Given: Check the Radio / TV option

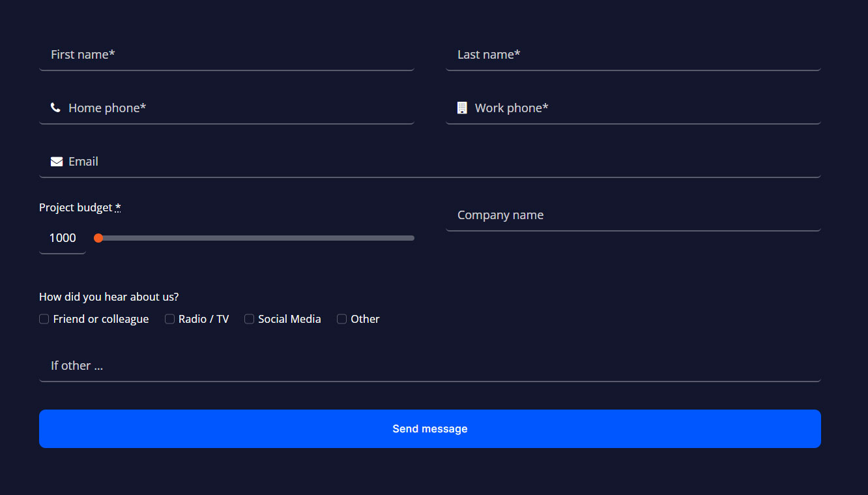Looking at the screenshot, I should click(169, 319).
